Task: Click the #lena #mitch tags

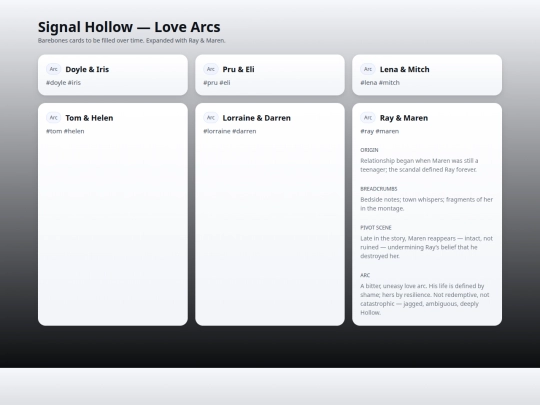Action: click(380, 83)
